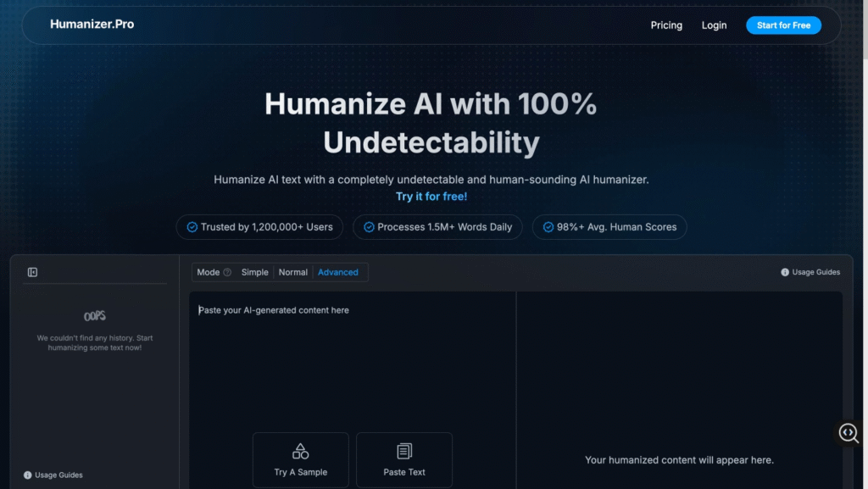
Task: Collapse the history sidebar panel icon
Action: pyautogui.click(x=32, y=272)
